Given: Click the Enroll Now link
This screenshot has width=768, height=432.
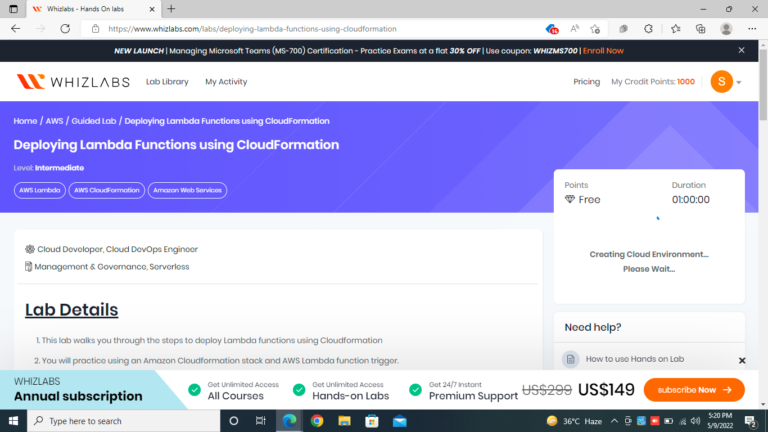Looking at the screenshot, I should pyautogui.click(x=603, y=51).
